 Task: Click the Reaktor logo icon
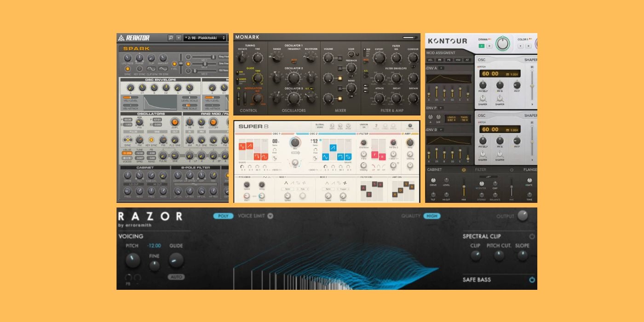click(x=121, y=38)
